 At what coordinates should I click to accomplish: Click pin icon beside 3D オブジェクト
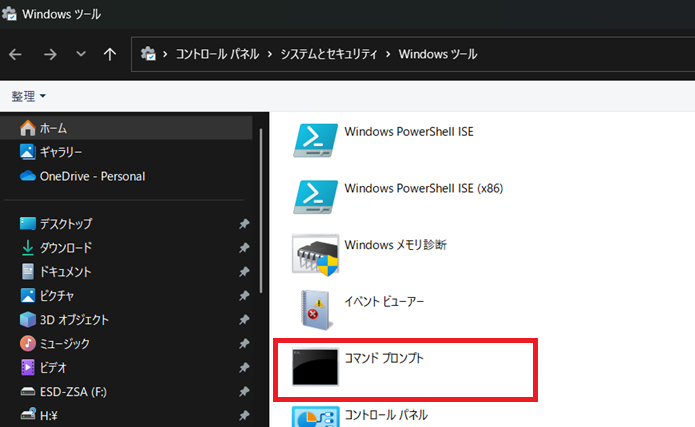(244, 320)
